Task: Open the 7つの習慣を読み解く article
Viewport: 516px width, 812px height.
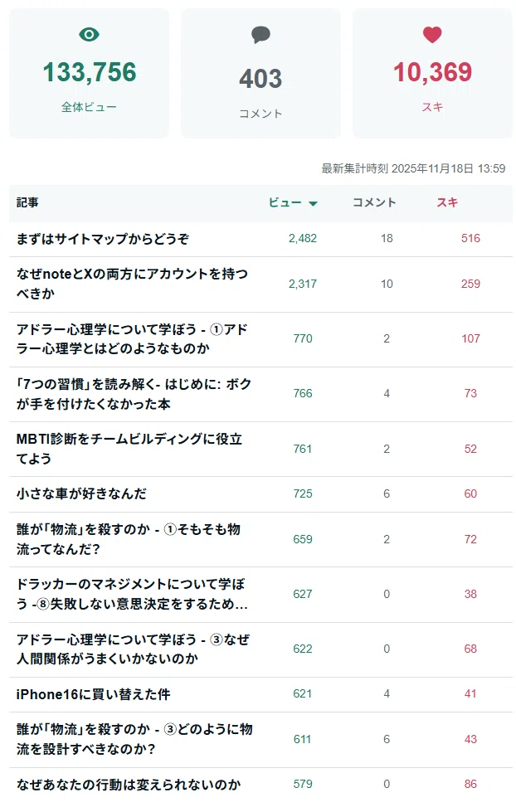Action: tap(134, 394)
